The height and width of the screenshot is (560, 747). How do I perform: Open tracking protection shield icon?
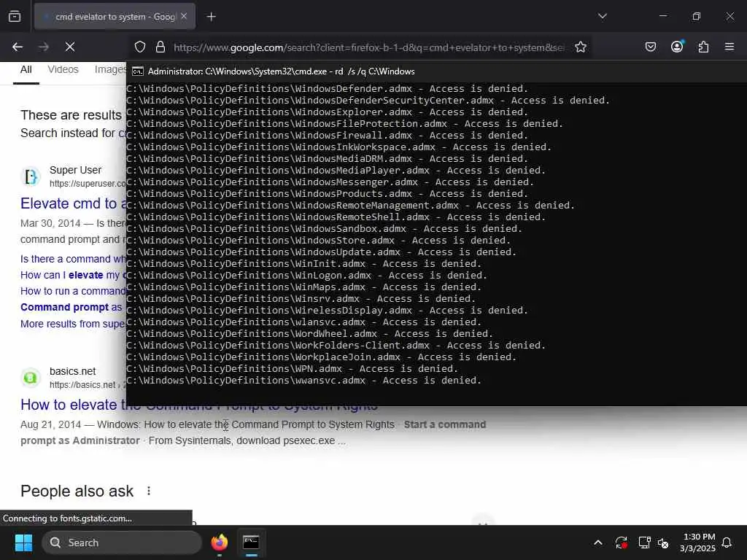[139, 47]
